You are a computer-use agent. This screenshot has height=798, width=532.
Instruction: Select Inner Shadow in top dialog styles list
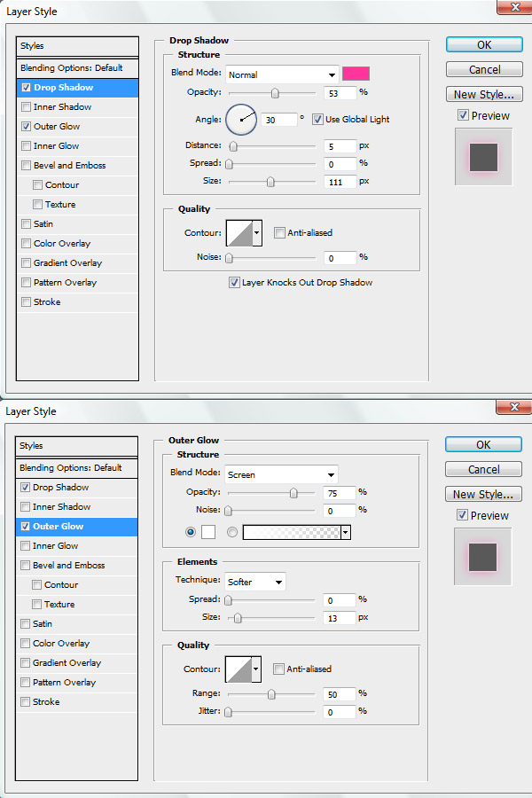click(x=77, y=107)
